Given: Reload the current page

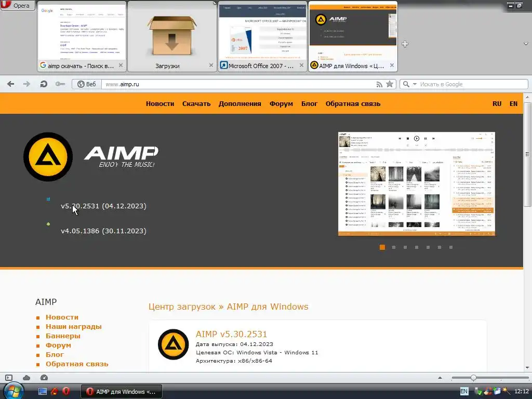Looking at the screenshot, I should 44,84.
